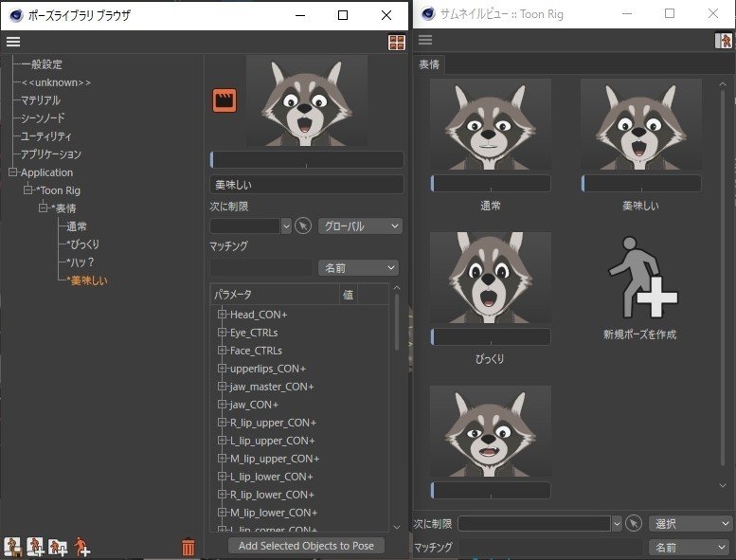Viewport: 736px width, 560px height.
Task: Open the 名前 matching dropdown in Pose Browser
Action: (359, 267)
